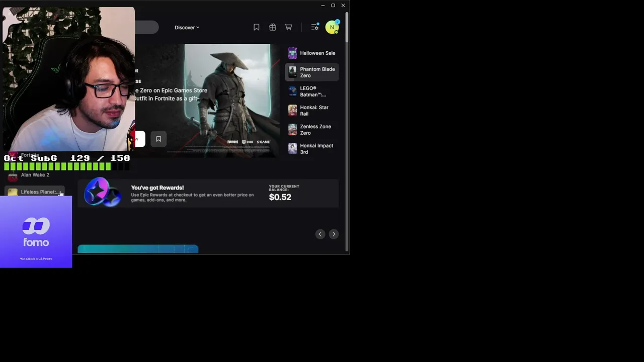Click the $0.52 rewards balance
This screenshot has width=644, height=362.
[280, 197]
